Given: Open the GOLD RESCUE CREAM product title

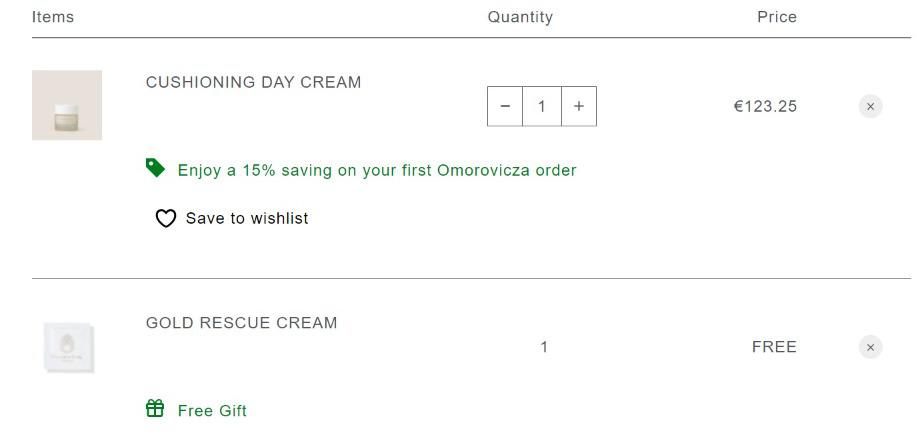Looking at the screenshot, I should pos(242,322).
